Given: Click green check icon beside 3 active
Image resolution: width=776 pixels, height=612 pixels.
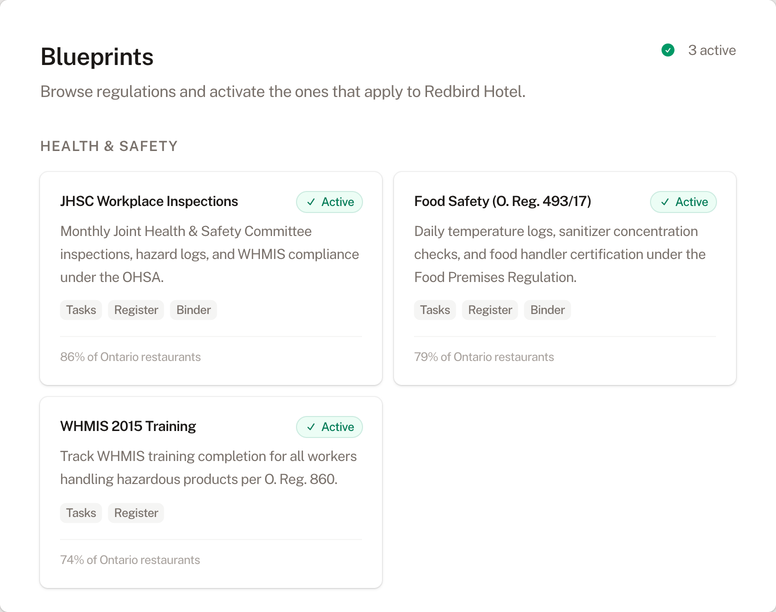Looking at the screenshot, I should click(668, 50).
